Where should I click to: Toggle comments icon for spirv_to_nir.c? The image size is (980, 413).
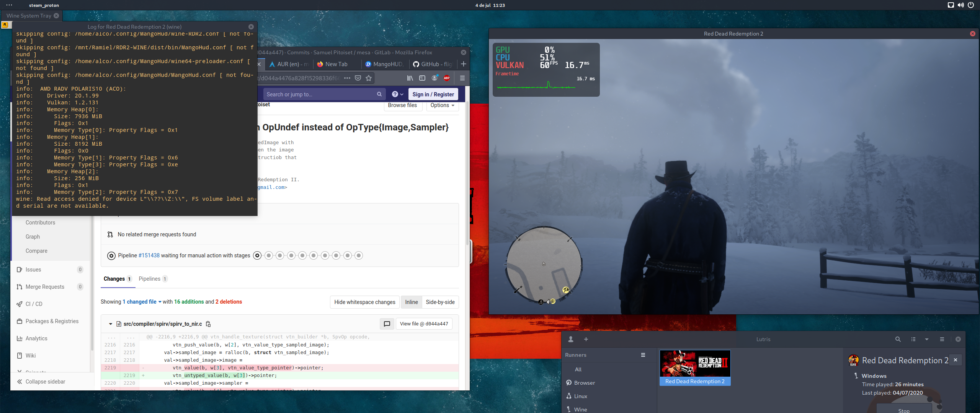(387, 324)
